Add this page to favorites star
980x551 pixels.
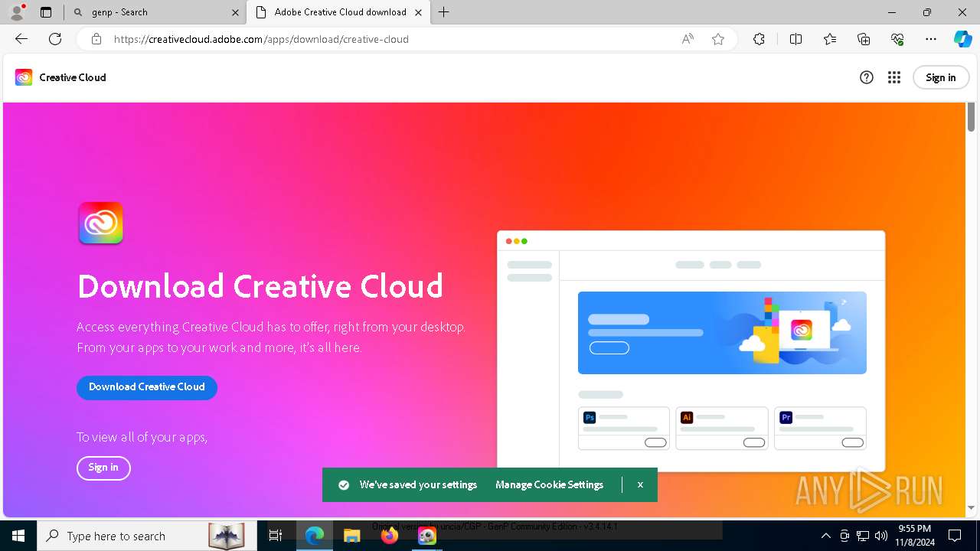[718, 39]
